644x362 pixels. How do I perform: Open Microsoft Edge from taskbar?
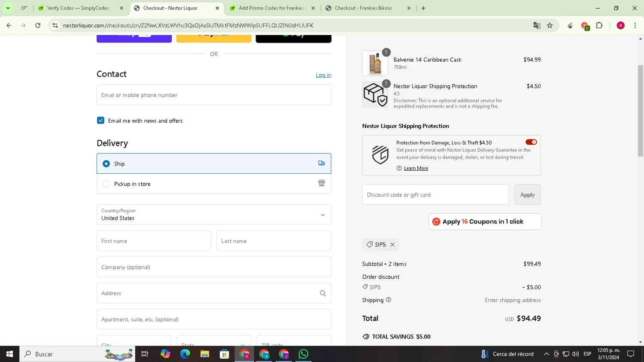pos(185,354)
